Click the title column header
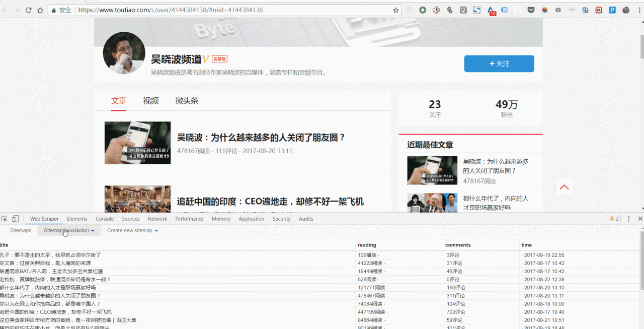Viewport: 644px width, 329px height. (178, 245)
